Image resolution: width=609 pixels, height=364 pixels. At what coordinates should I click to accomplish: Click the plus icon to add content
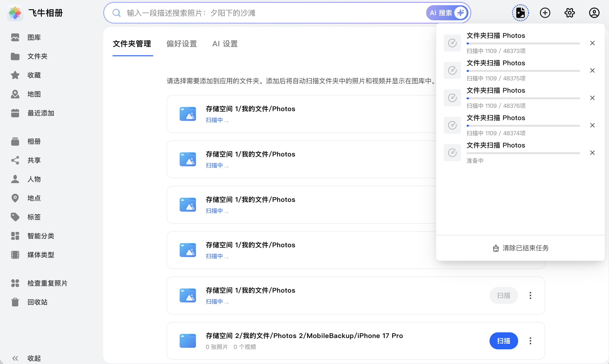click(545, 13)
